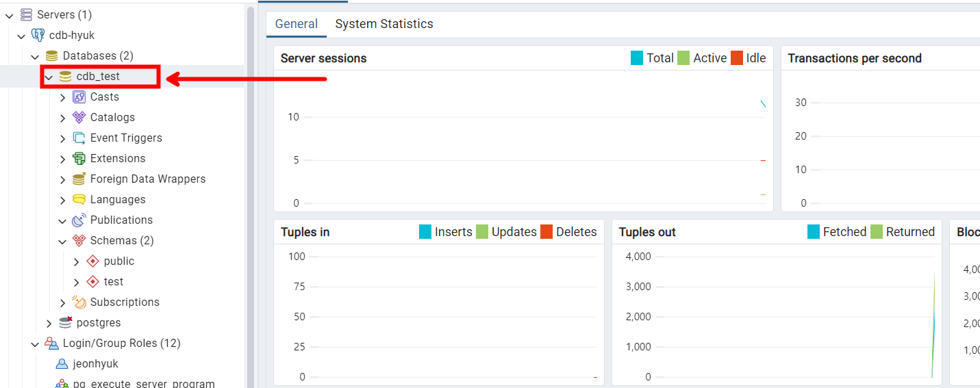Collapse the Login/Group Roles node

click(35, 344)
